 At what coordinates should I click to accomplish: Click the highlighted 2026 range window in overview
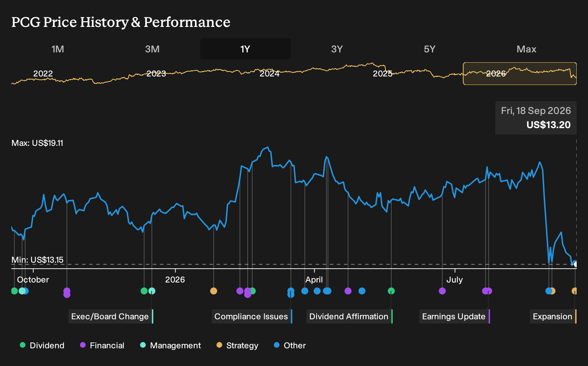point(520,74)
